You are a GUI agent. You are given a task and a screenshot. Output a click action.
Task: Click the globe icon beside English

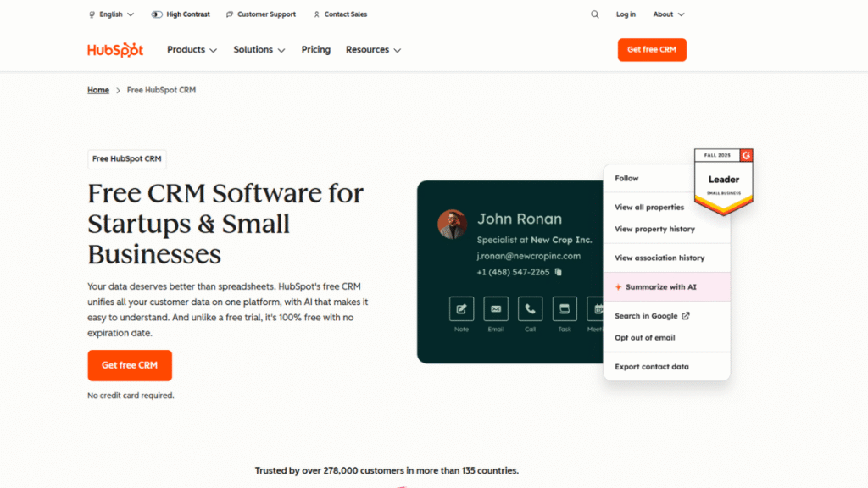(x=92, y=14)
